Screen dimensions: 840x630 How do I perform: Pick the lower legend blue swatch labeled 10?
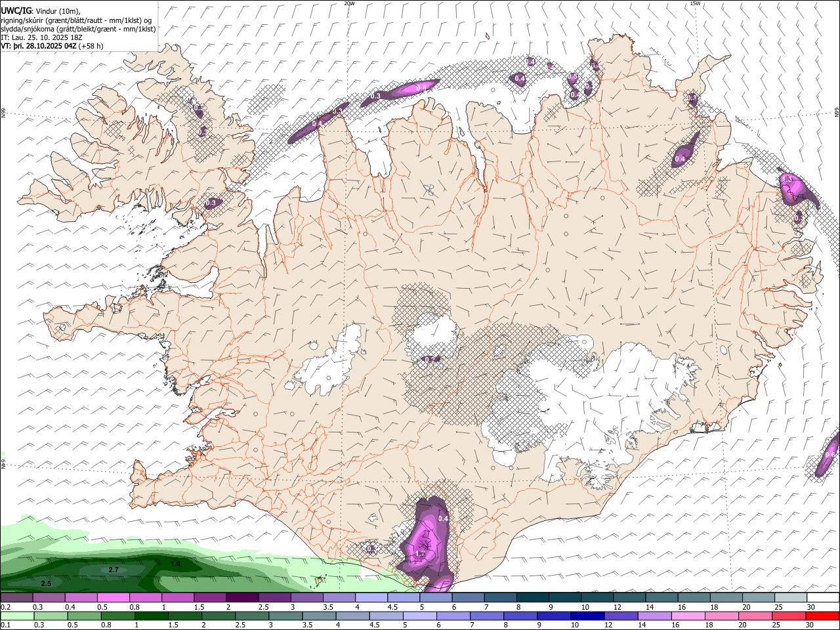(x=587, y=616)
